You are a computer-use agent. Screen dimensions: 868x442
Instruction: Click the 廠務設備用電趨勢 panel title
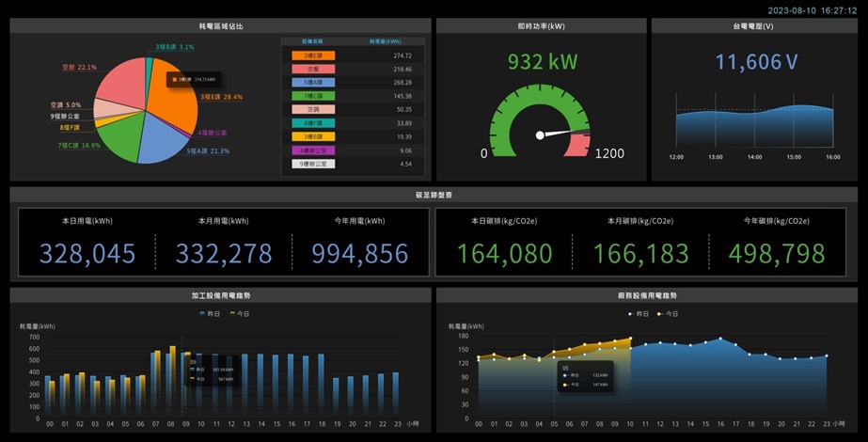coord(648,296)
